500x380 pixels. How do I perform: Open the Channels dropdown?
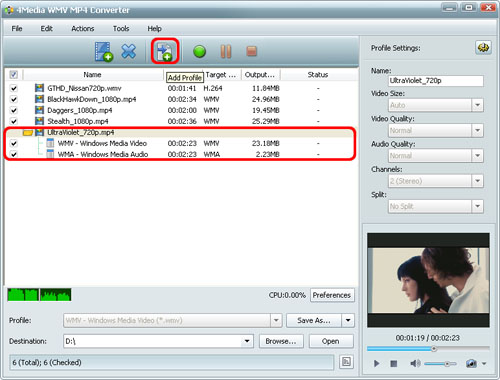click(477, 181)
